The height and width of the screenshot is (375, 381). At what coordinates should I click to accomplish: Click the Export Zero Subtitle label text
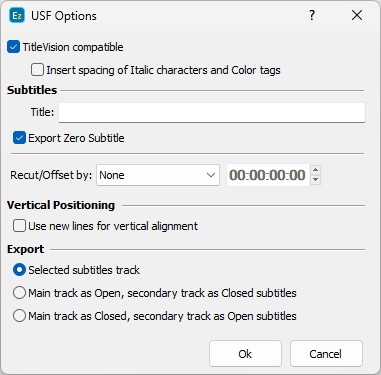click(x=76, y=138)
